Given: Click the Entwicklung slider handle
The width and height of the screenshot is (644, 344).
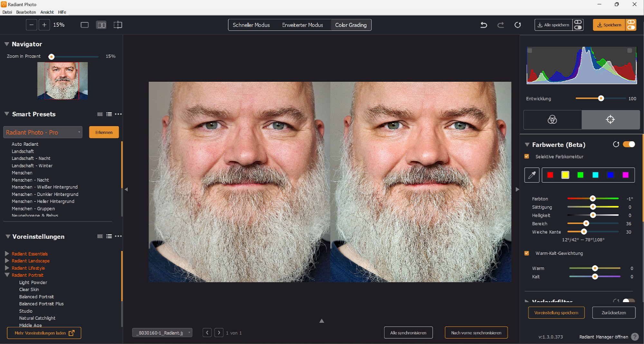Looking at the screenshot, I should click(601, 98).
